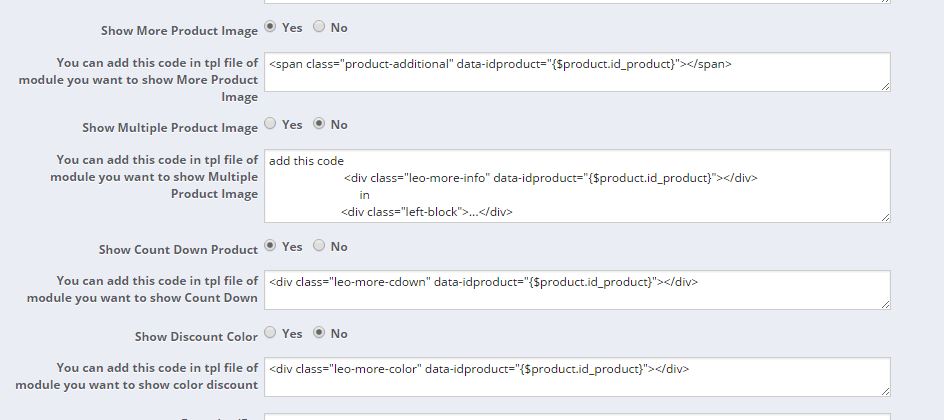Enable Show Multiple Product Image with Yes
Viewport: 944px width, 420px height.
pyautogui.click(x=271, y=124)
